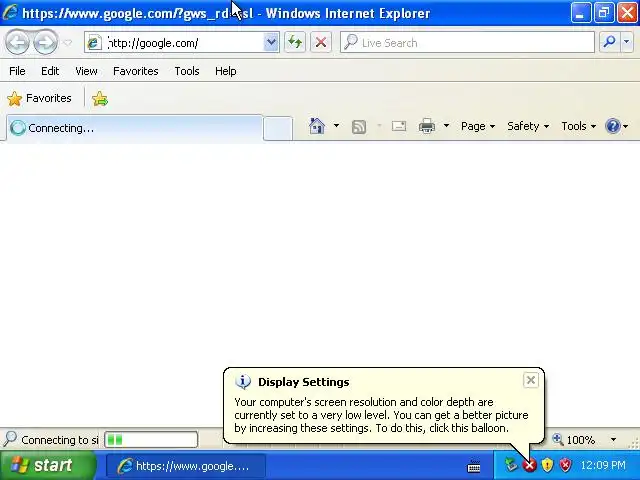The height and width of the screenshot is (480, 640).
Task: Click the red shield Security Center tray icon
Action: click(x=565, y=464)
